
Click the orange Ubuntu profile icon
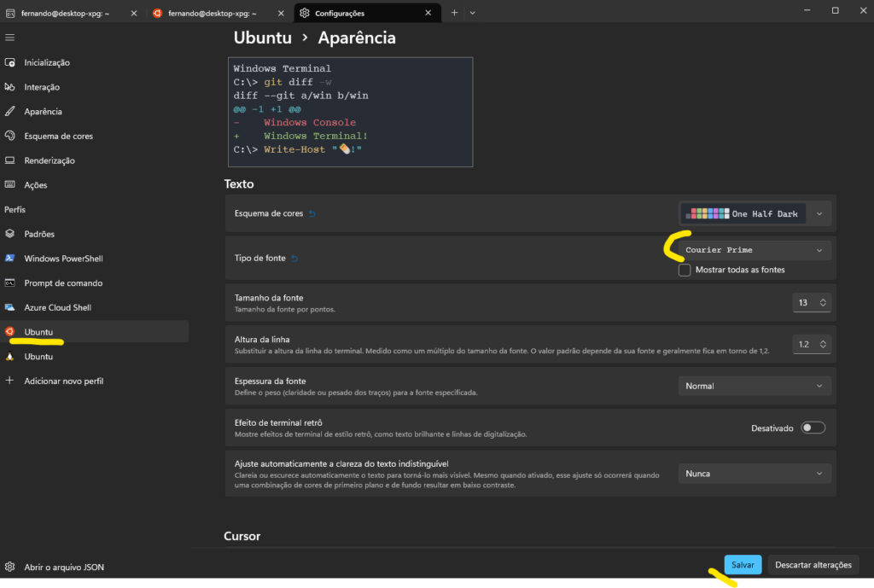click(x=10, y=332)
